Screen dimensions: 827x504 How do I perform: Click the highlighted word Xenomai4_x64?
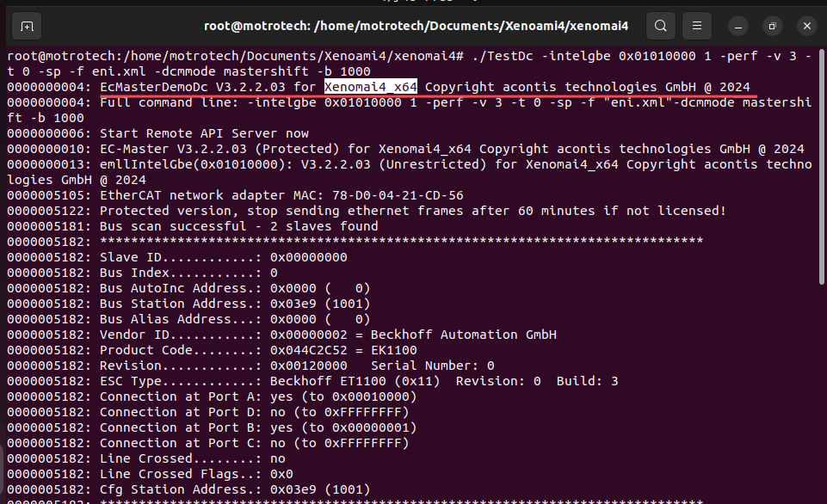coord(371,87)
